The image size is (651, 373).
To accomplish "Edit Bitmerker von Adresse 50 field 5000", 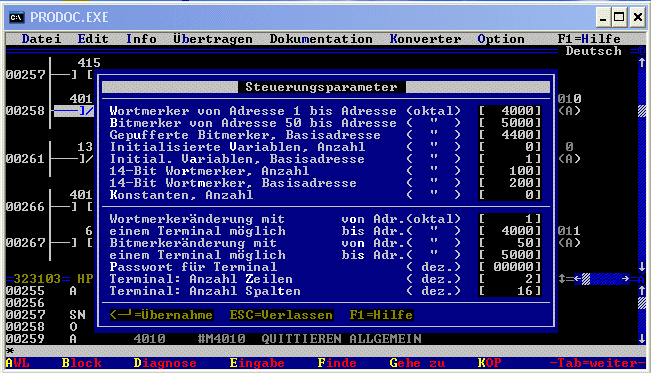I will point(510,123).
